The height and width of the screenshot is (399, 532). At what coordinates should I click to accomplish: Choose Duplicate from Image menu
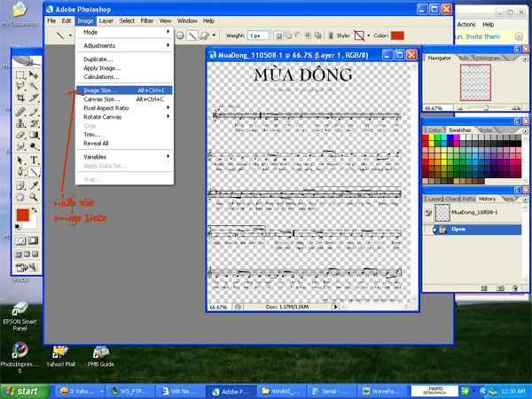click(124, 59)
